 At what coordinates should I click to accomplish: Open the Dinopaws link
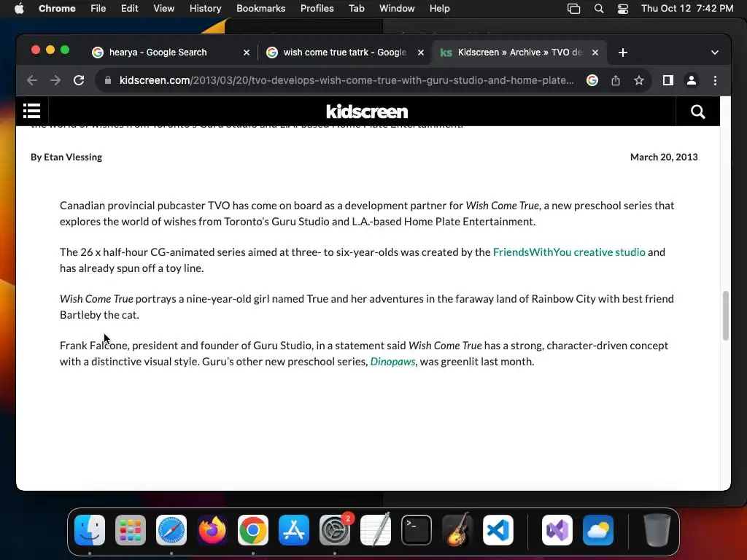(x=392, y=362)
